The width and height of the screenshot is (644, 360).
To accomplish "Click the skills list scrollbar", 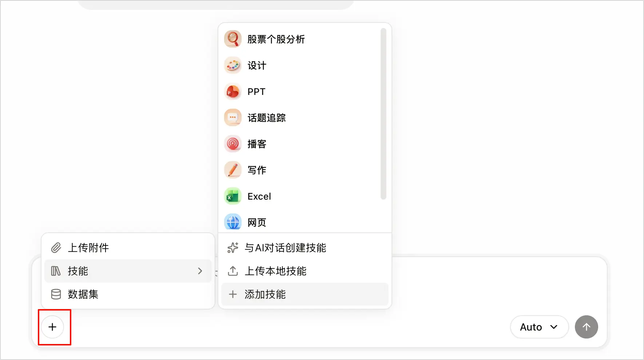I will click(383, 114).
